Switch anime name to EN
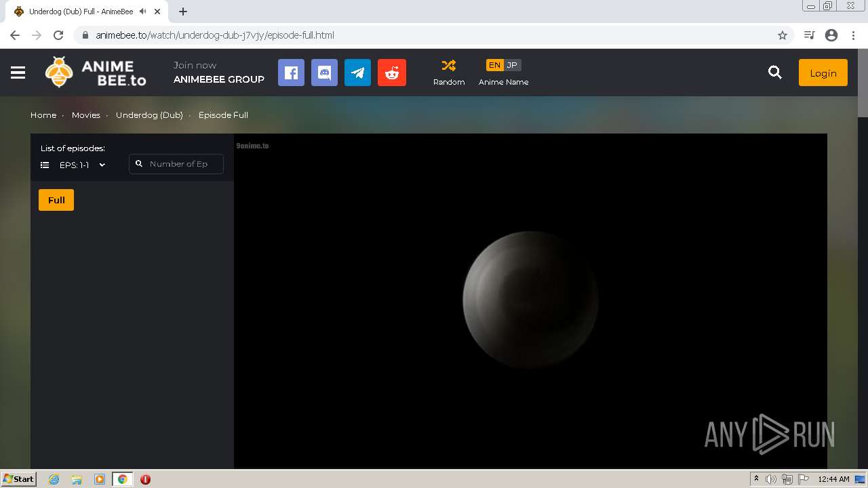Screen dimensions: 868x488 click(x=494, y=65)
